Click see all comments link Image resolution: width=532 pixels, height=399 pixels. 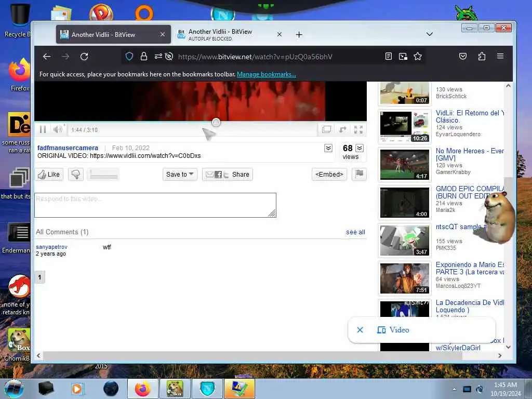tap(355, 232)
